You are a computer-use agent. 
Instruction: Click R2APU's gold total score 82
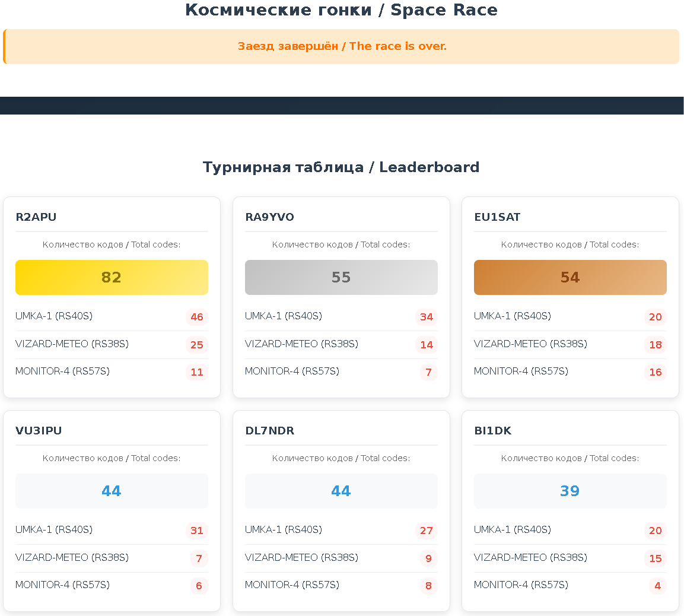(x=112, y=277)
